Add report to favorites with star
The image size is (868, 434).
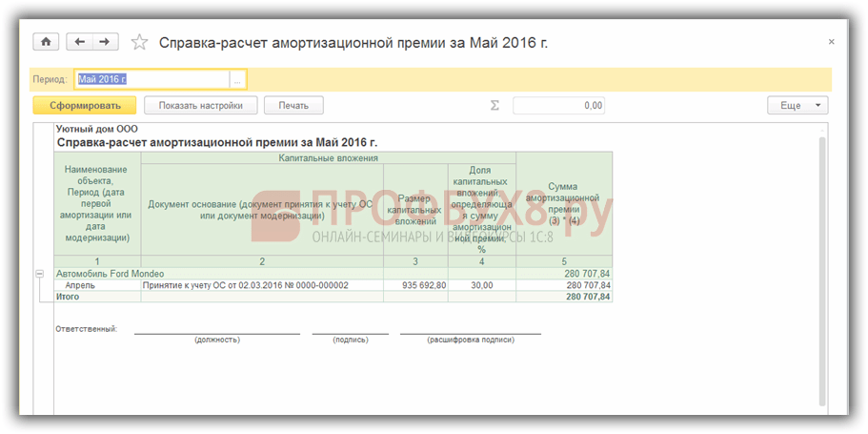click(139, 42)
